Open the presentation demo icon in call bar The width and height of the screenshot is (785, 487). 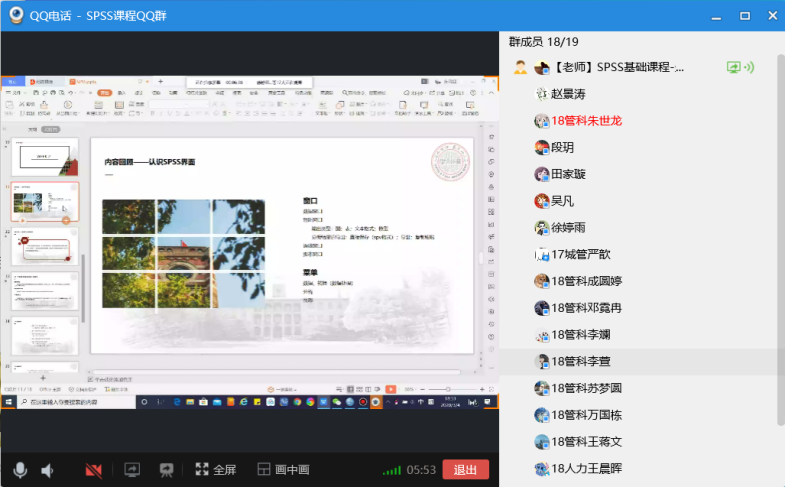tap(166, 469)
